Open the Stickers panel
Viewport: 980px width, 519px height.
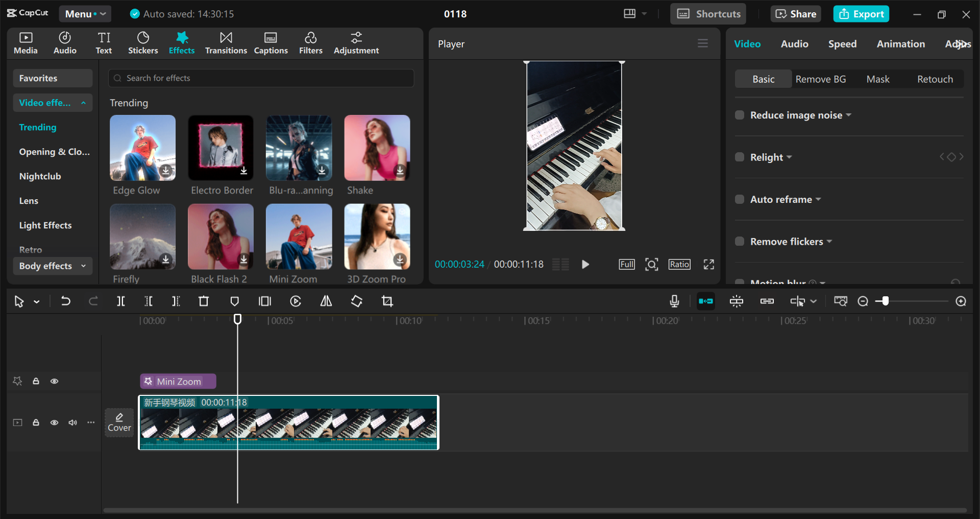(143, 42)
